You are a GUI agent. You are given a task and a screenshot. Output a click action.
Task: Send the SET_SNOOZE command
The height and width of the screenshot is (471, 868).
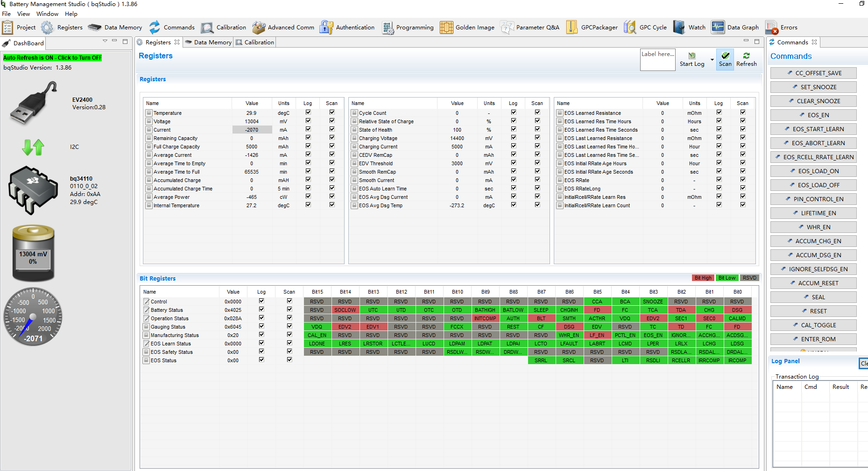coord(813,87)
